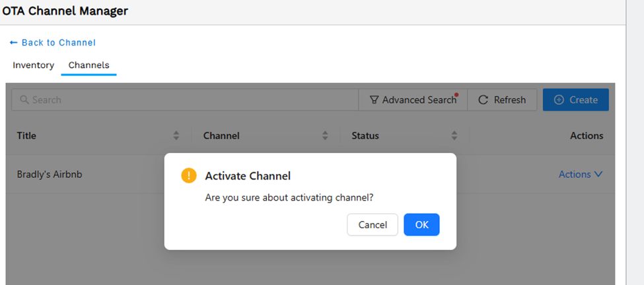The height and width of the screenshot is (285, 644).
Task: Click the funnel filter icon
Action: coord(374,100)
